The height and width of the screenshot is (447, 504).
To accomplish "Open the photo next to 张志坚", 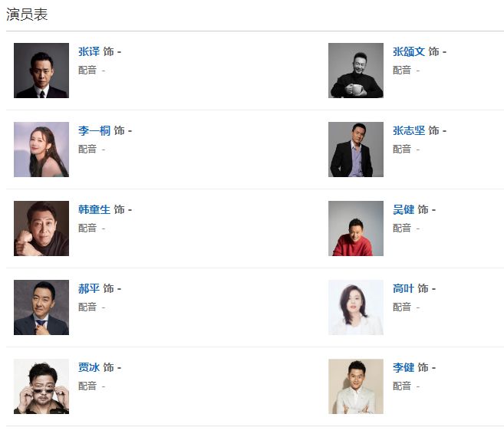I will (356, 150).
